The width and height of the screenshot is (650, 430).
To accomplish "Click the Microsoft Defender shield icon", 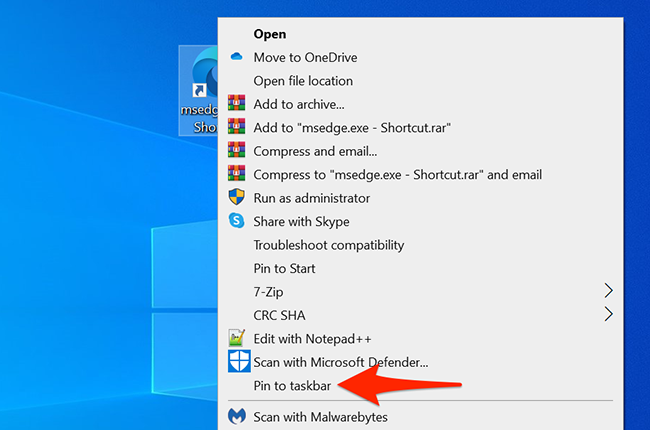I will pyautogui.click(x=239, y=361).
